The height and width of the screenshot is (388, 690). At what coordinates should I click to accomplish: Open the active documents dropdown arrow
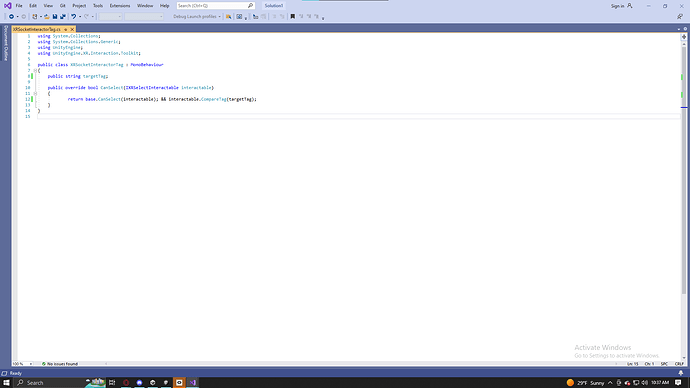click(679, 29)
